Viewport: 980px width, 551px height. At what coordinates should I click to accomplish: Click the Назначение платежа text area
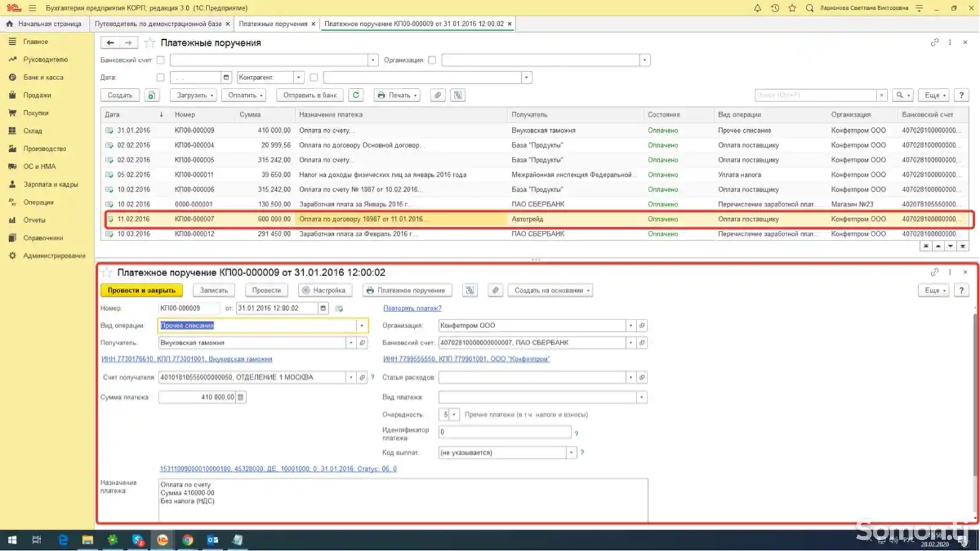point(403,500)
